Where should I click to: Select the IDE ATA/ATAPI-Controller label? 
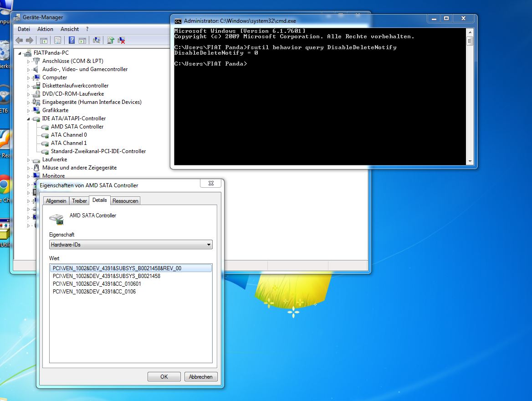(x=74, y=118)
